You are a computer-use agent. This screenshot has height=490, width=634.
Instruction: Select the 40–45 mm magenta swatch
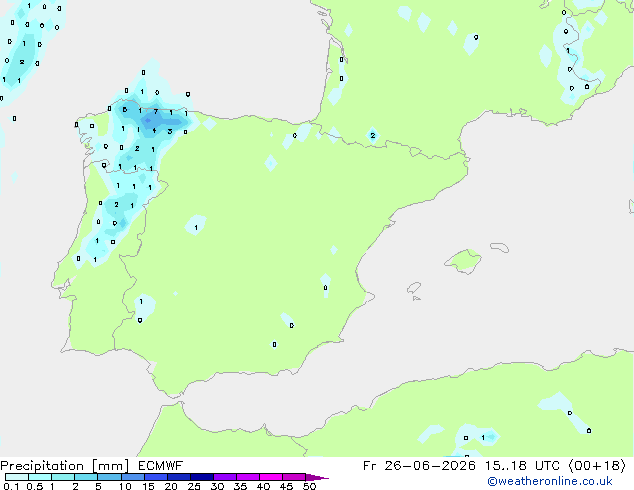click(271, 477)
